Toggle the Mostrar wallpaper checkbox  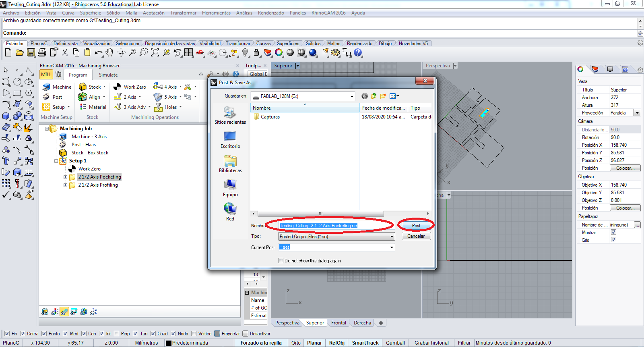(x=614, y=232)
